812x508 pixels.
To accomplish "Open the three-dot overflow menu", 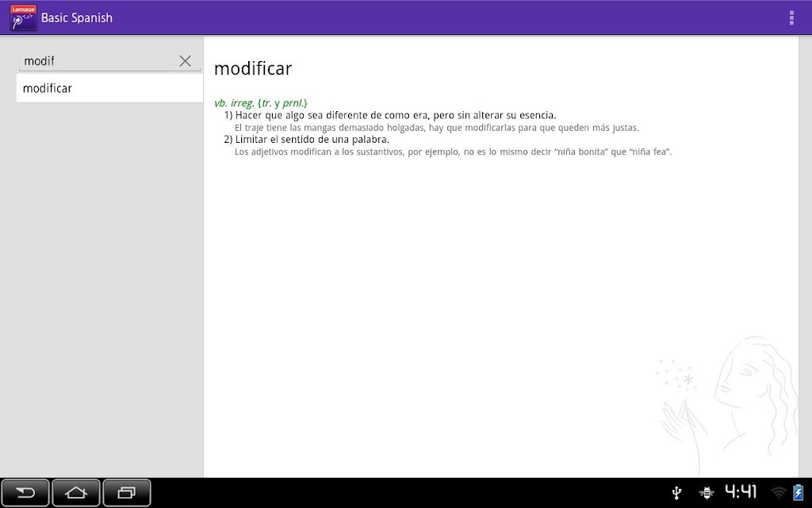I will pos(791,17).
